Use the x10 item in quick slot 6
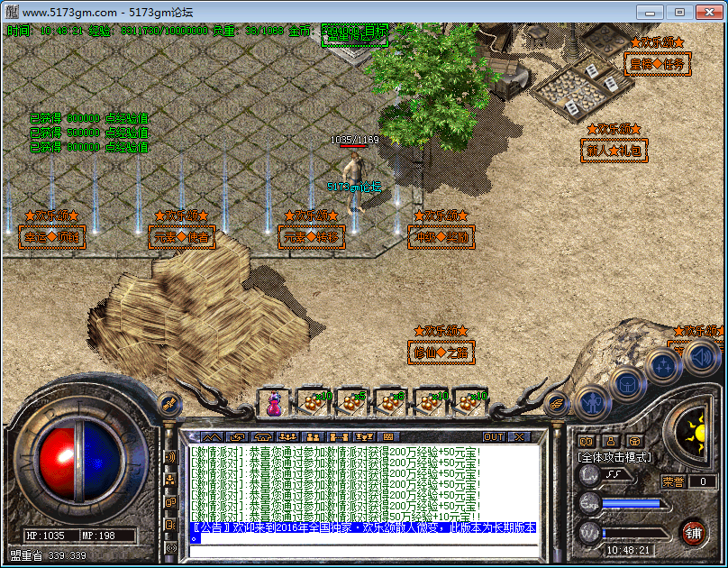The height and width of the screenshot is (568, 728). pyautogui.click(x=469, y=403)
